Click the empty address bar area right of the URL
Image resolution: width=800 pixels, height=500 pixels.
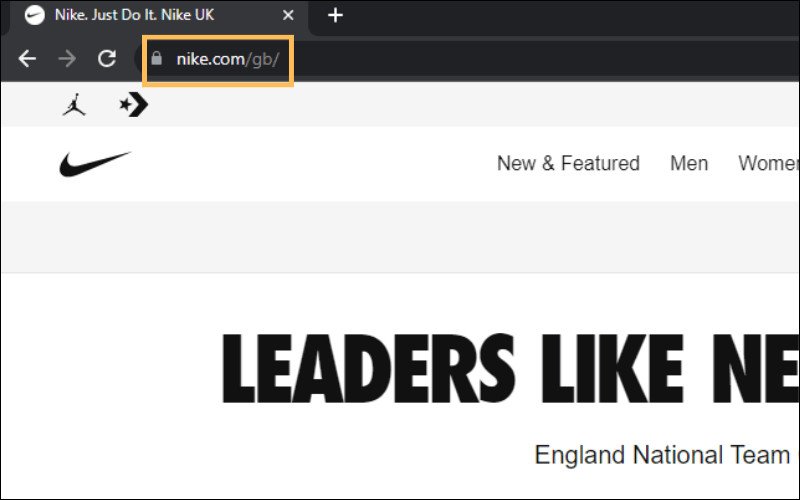coord(550,59)
